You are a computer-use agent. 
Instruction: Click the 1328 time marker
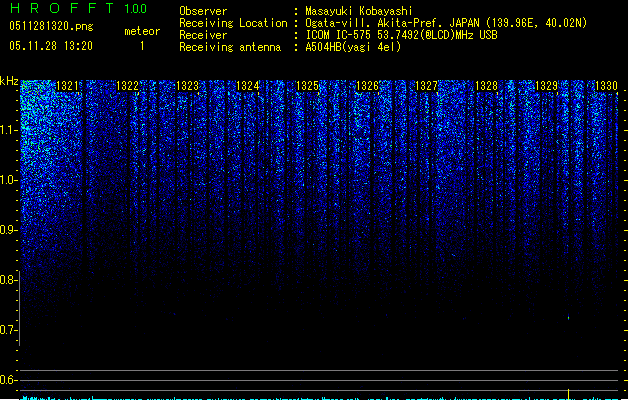486,85
